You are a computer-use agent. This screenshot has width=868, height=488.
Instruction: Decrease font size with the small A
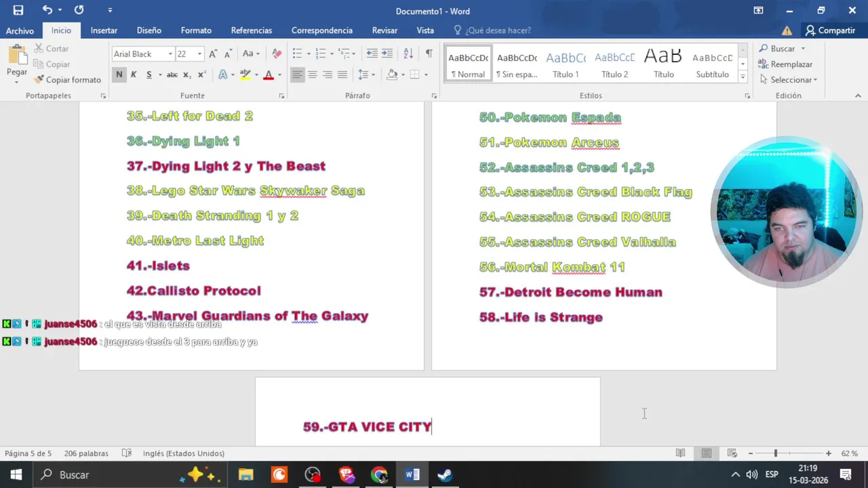coord(227,54)
